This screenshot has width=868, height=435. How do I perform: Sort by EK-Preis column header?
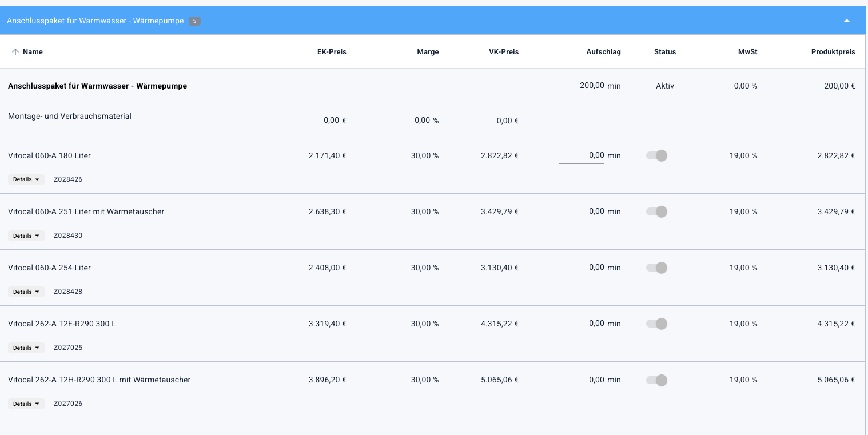tap(332, 52)
